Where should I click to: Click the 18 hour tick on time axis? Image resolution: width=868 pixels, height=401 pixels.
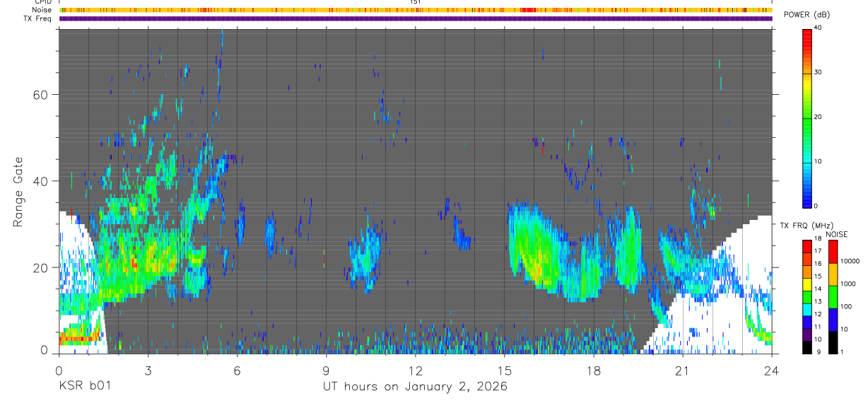click(x=594, y=371)
